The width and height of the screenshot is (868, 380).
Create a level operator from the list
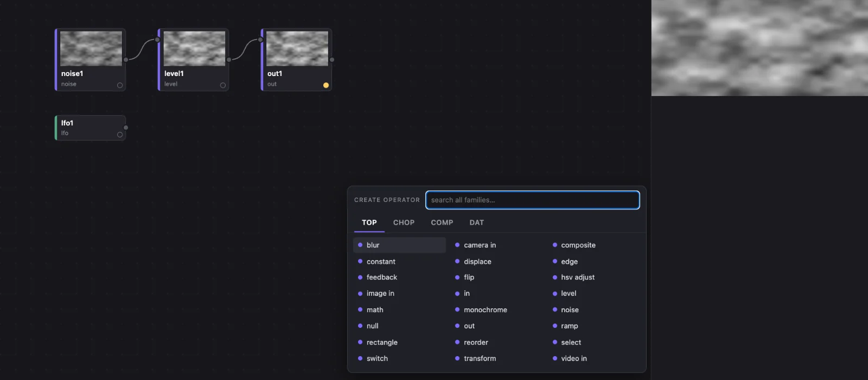pos(595,294)
